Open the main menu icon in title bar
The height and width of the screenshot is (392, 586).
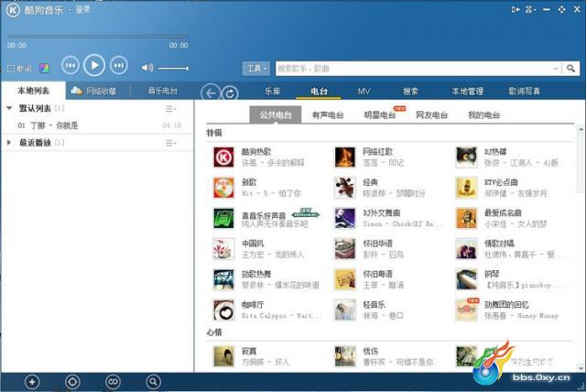(x=530, y=10)
